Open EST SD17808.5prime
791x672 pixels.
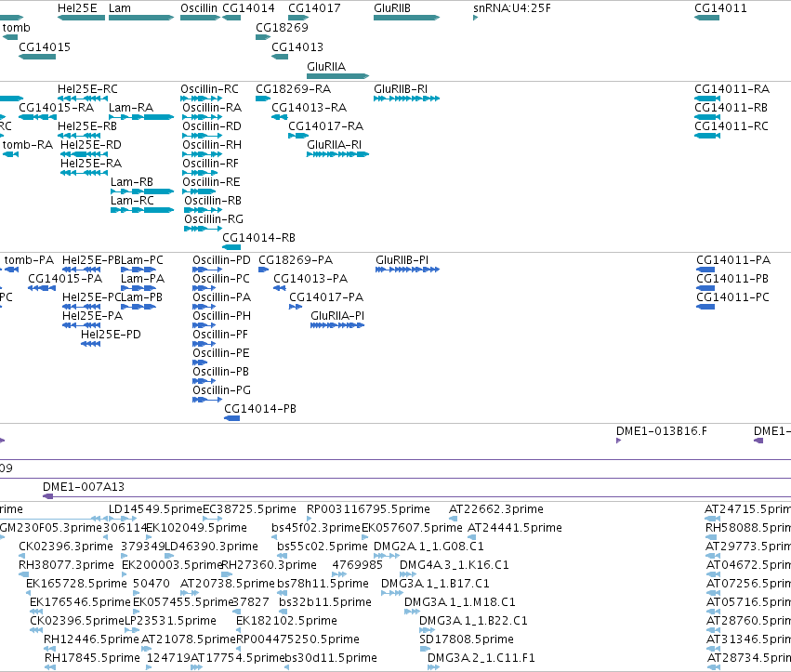coord(466,639)
